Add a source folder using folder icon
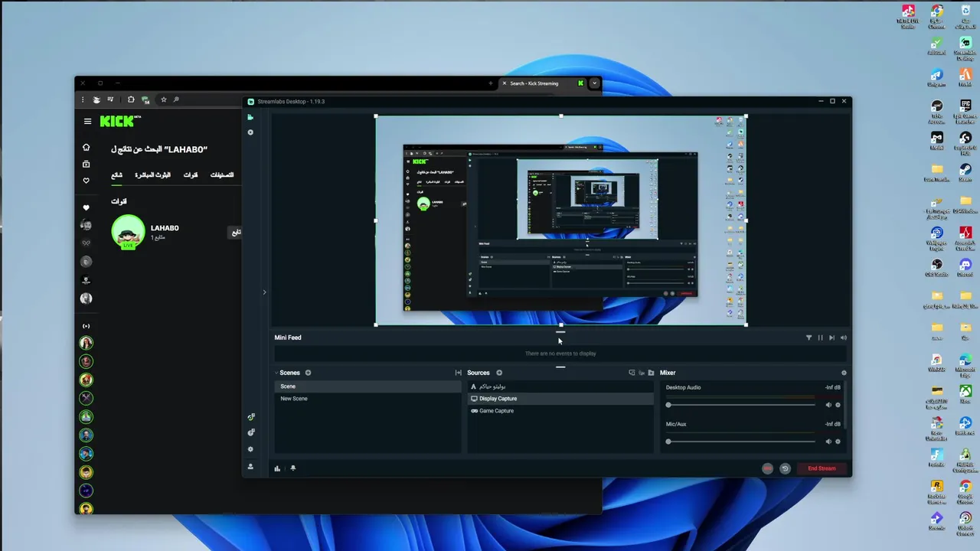 pos(651,373)
